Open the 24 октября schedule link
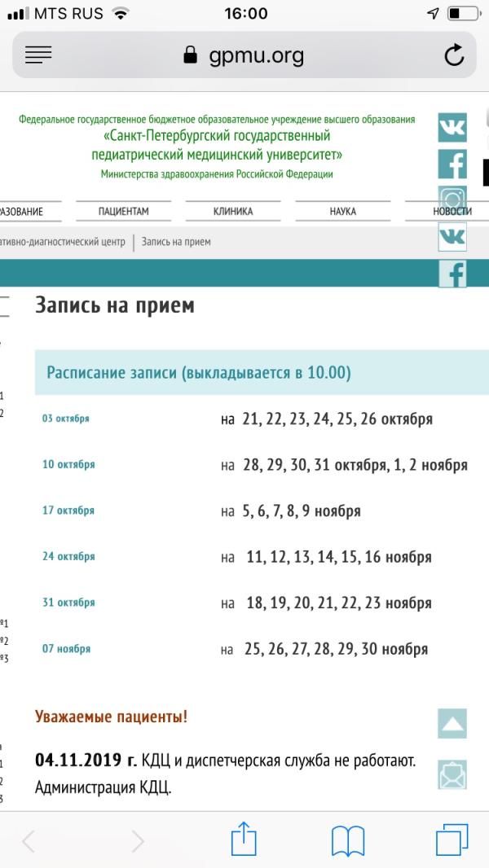Viewport: 489px width, 868px height. click(x=68, y=556)
